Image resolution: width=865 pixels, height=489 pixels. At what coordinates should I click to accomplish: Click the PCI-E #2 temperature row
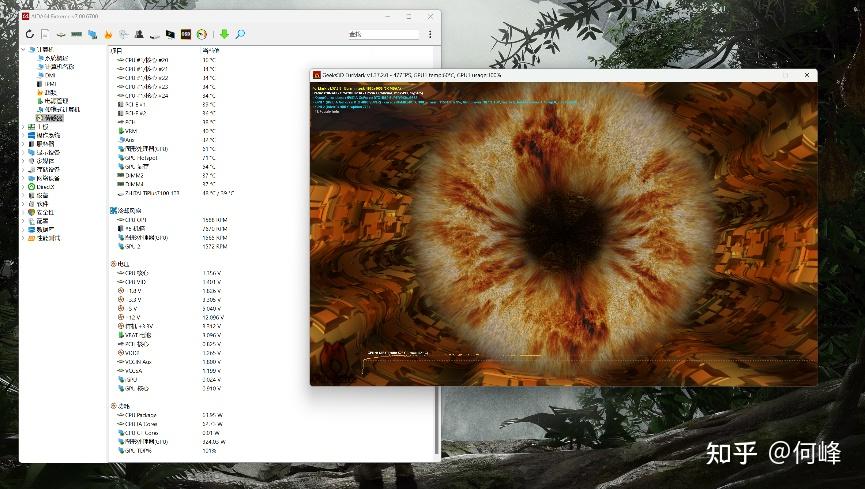pos(167,113)
